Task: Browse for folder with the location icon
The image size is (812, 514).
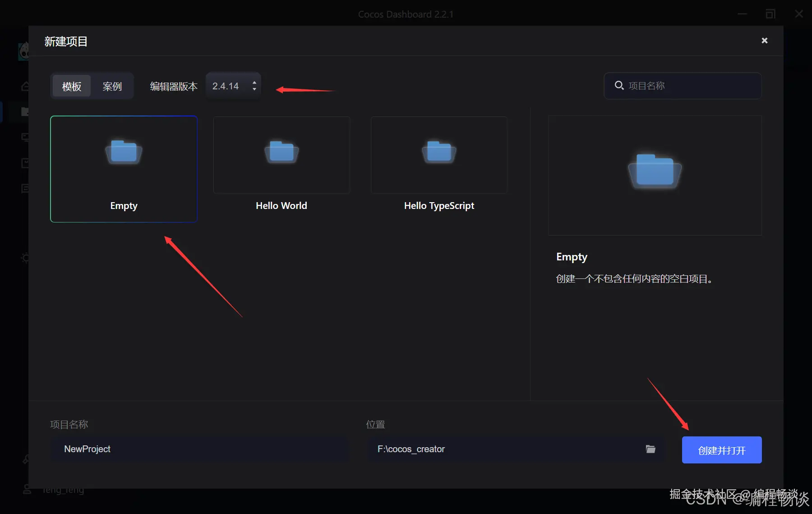Action: point(651,449)
